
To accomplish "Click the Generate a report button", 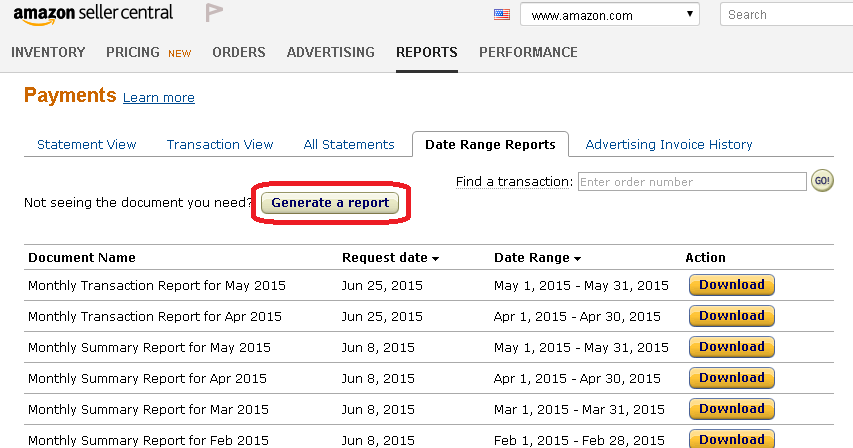I will pyautogui.click(x=330, y=203).
